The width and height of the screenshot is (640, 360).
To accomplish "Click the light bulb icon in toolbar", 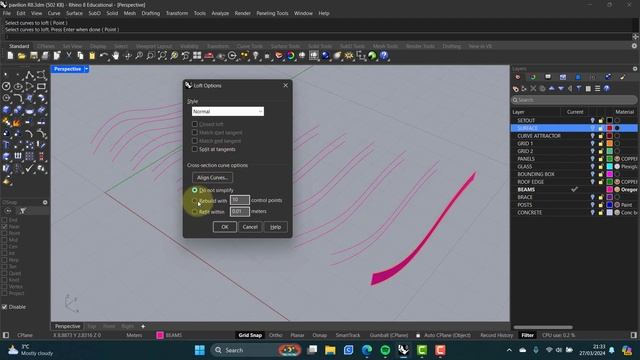I will pyautogui.click(x=256, y=56).
